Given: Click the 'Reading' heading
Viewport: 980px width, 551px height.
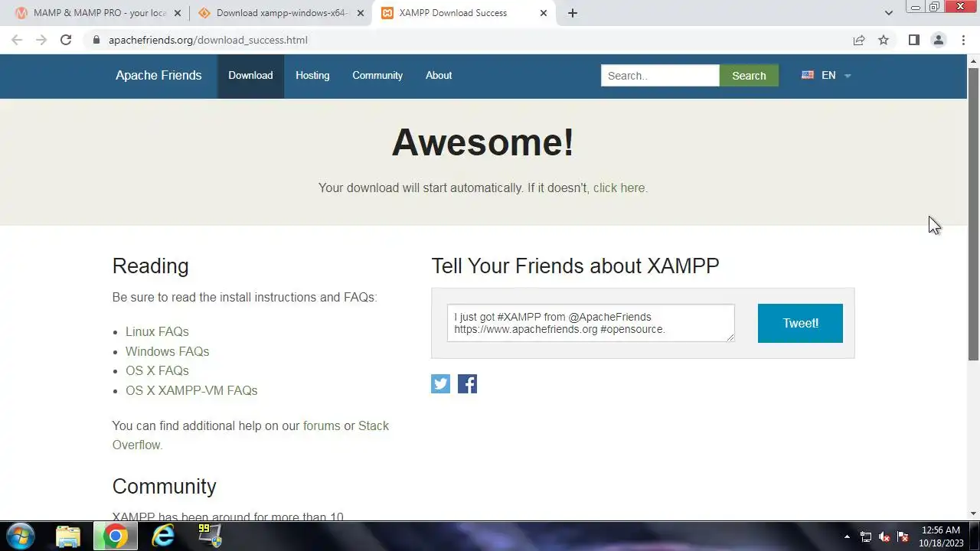Looking at the screenshot, I should 150,266.
